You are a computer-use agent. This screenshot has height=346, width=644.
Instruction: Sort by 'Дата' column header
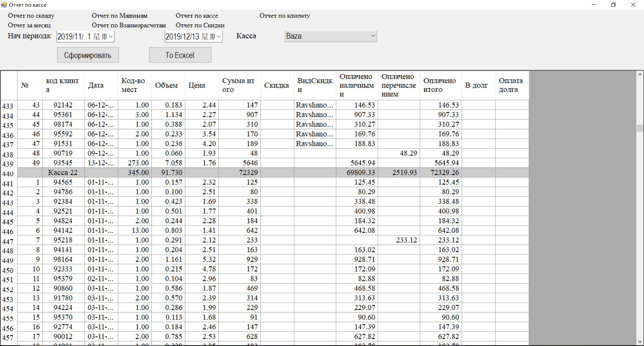pyautogui.click(x=101, y=85)
